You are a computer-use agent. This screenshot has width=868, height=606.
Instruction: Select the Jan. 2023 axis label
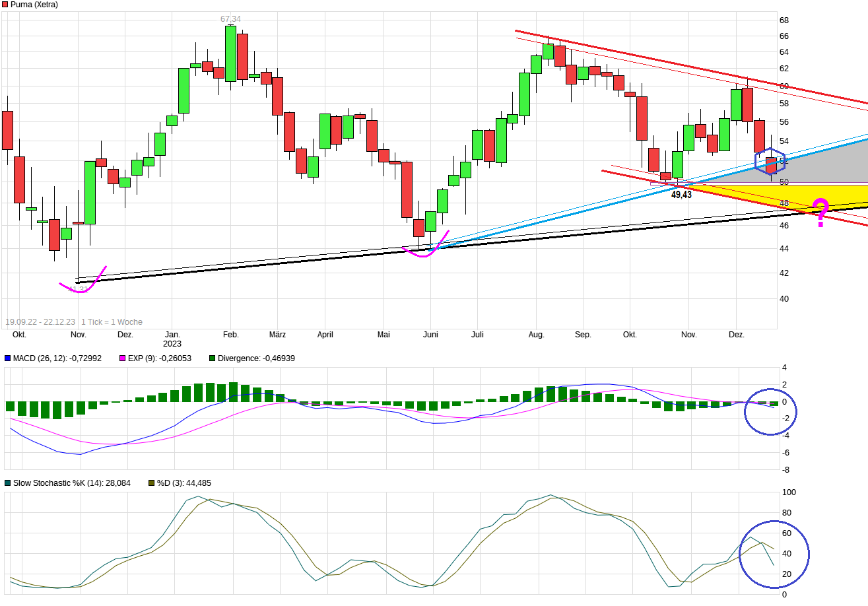point(173,339)
